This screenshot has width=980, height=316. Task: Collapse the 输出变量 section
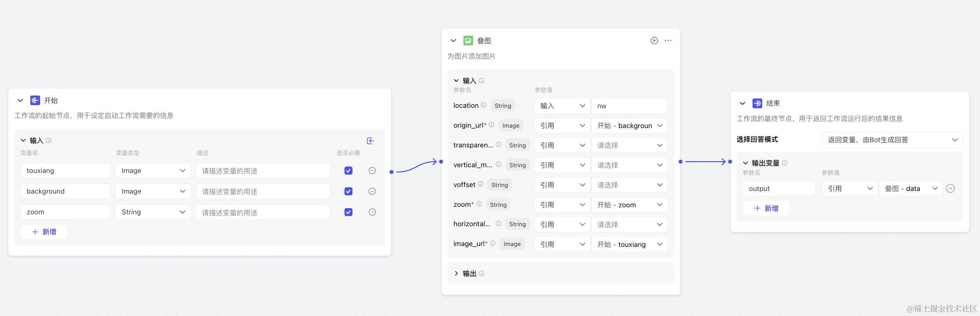pyautogui.click(x=746, y=163)
